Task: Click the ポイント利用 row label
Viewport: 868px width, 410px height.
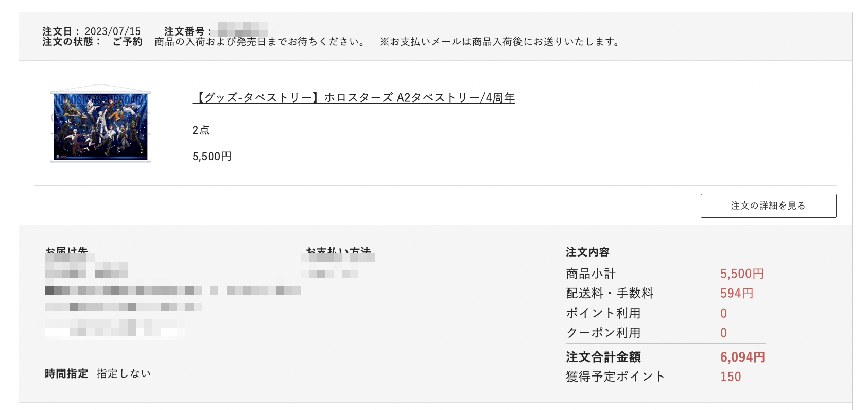Action: coord(603,313)
